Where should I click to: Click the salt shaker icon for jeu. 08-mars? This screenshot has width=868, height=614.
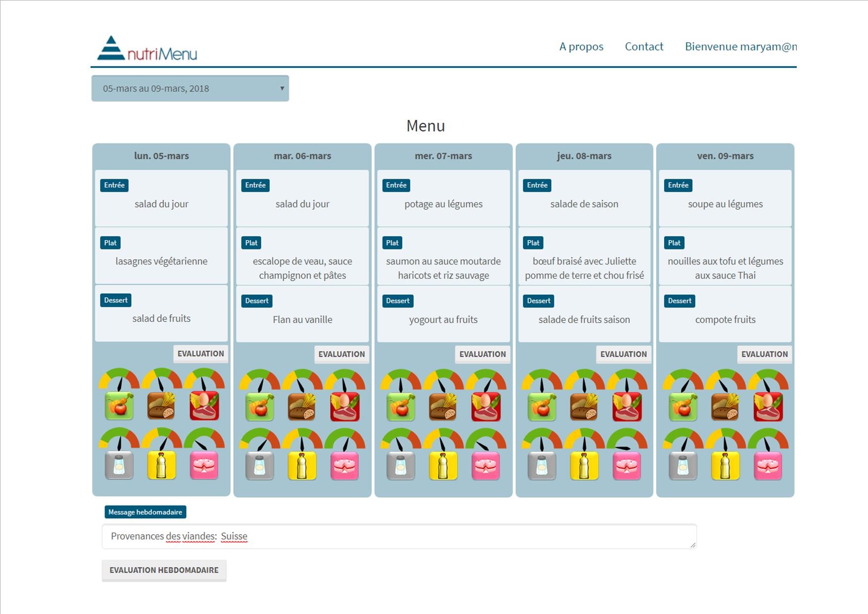click(542, 466)
